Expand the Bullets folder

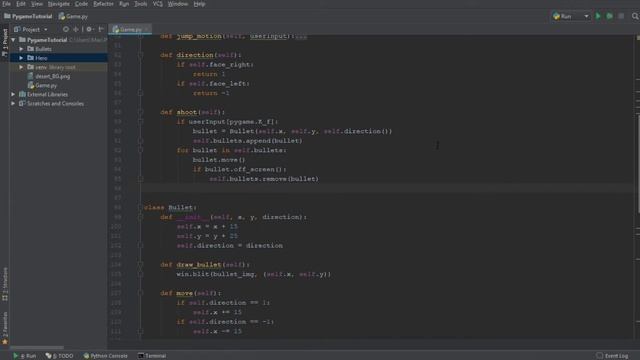(21, 49)
